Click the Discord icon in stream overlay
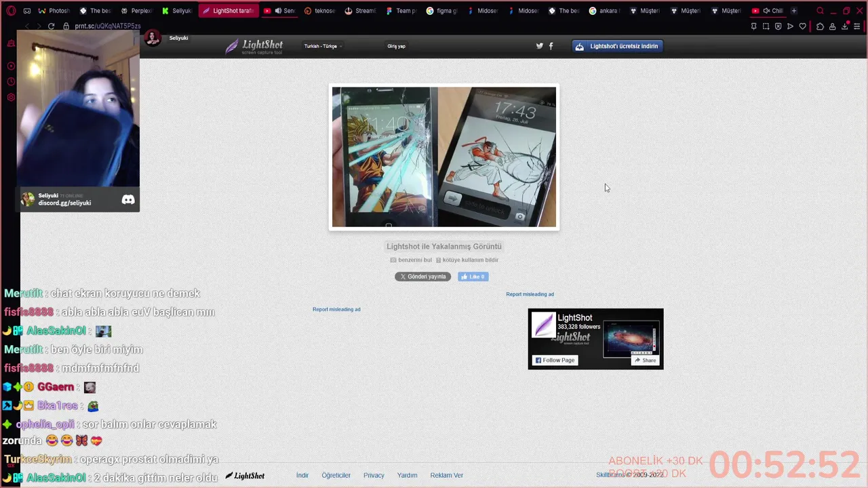This screenshot has height=488, width=868. coord(128,199)
